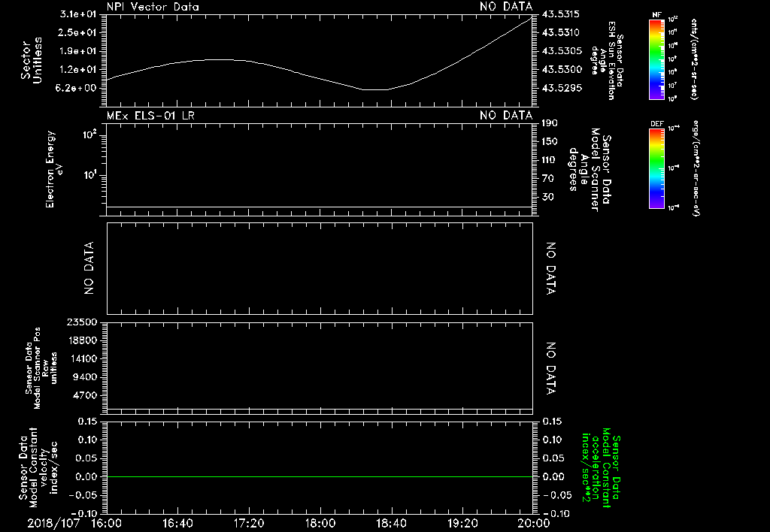Click the '70' scanner angle tick value

[548, 178]
